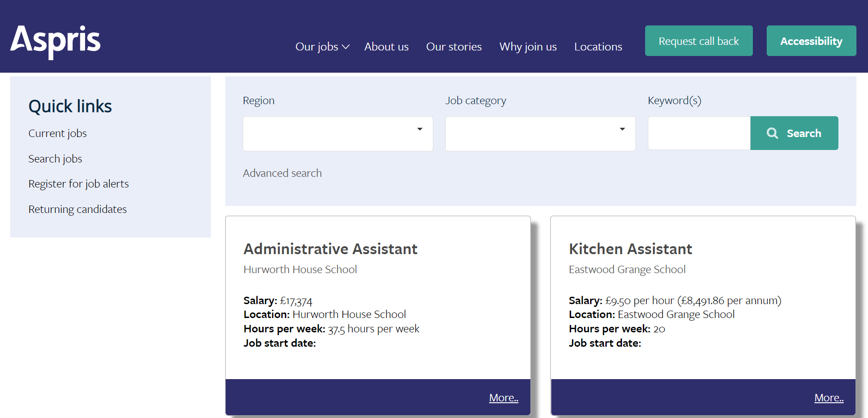The width and height of the screenshot is (868, 418).
Task: Open Advanced search
Action: coord(282,173)
